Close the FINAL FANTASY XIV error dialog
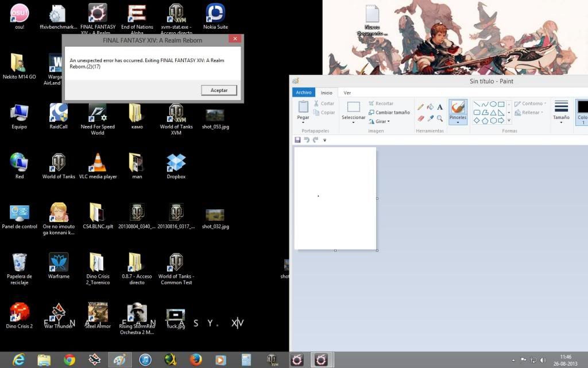 (x=235, y=39)
